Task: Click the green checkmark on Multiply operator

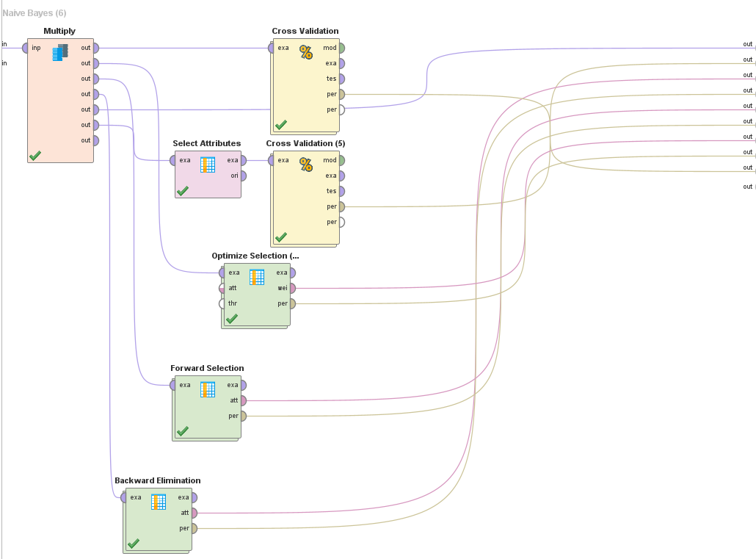Action: coord(35,155)
